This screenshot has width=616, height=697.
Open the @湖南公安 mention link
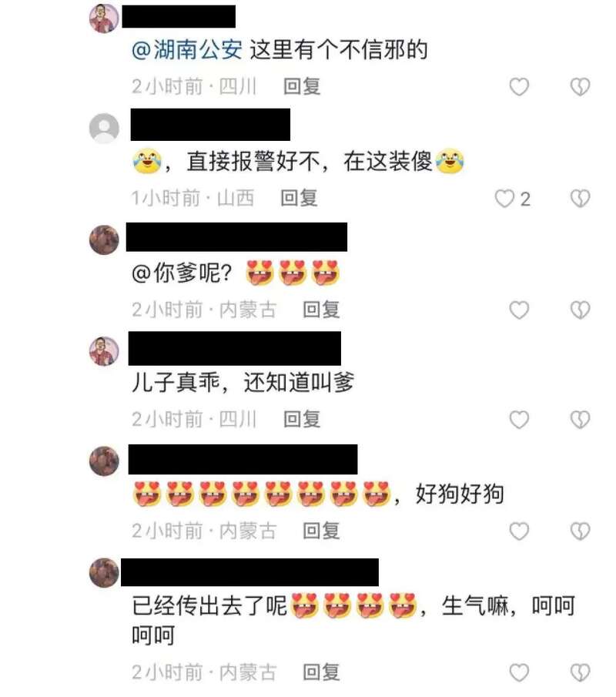click(x=186, y=50)
